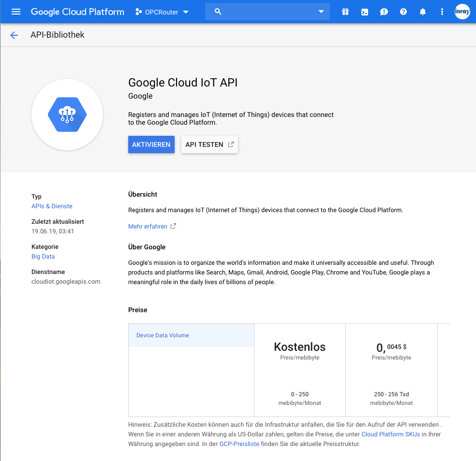Open the OPCRouter project selector dropdown

point(162,12)
